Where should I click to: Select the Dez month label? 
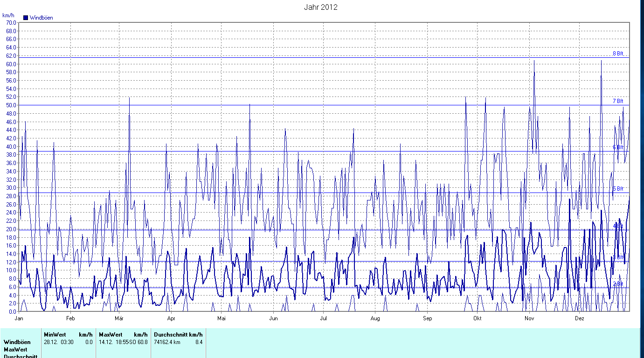tap(579, 319)
